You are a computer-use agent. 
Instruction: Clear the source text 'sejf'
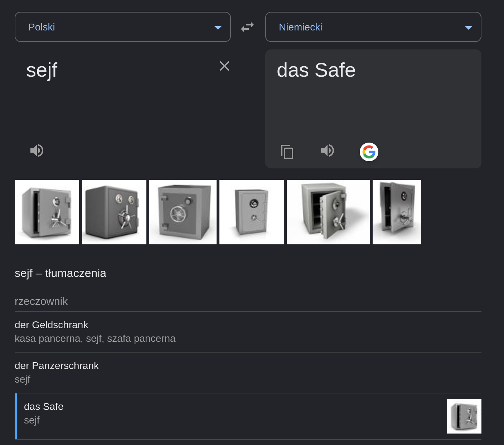(224, 66)
